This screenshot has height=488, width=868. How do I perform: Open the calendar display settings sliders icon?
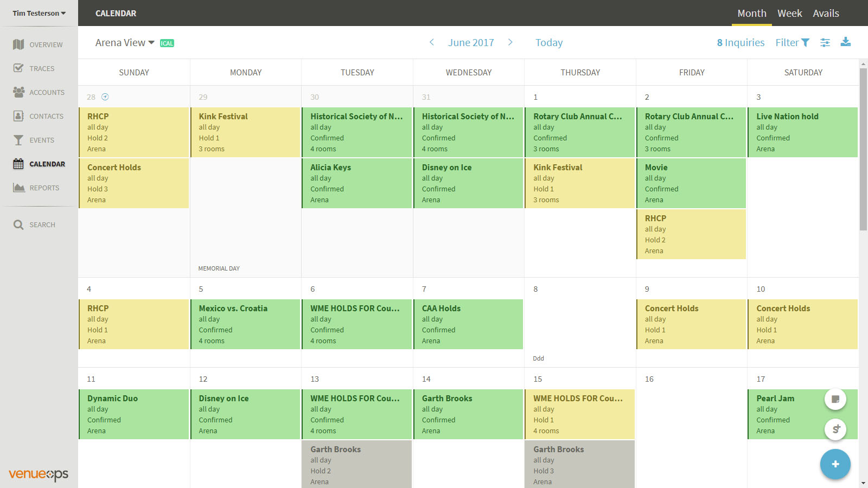pyautogui.click(x=825, y=42)
